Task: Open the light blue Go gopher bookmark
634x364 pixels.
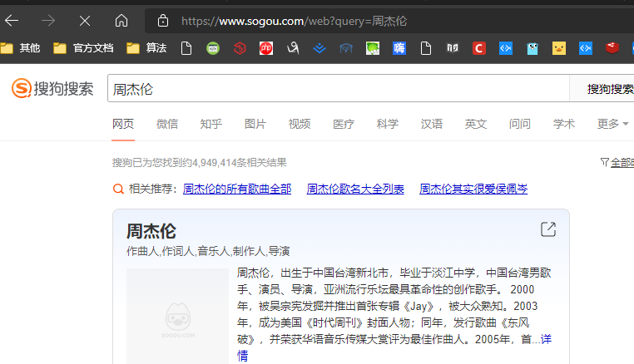Action: pyautogui.click(x=532, y=48)
